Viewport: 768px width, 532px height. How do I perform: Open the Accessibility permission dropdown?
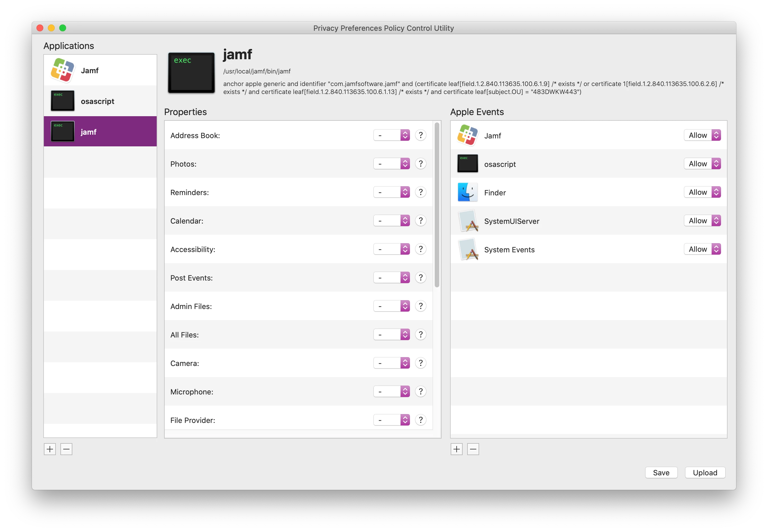(391, 249)
